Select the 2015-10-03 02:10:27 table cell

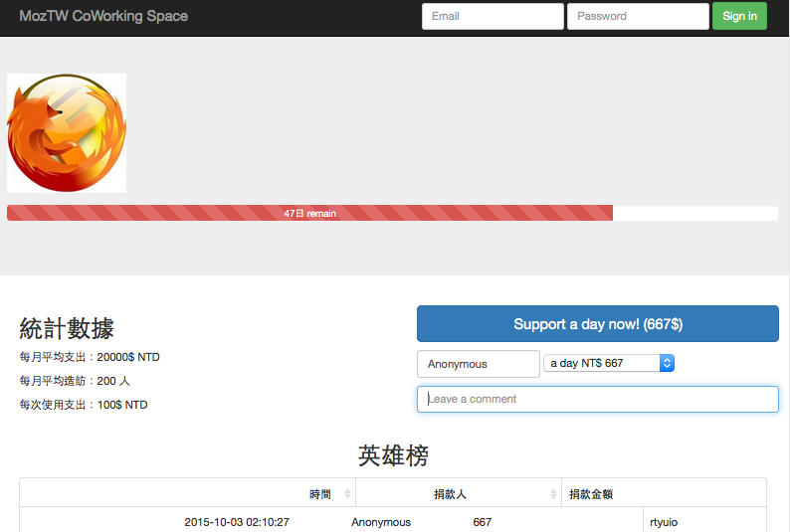click(x=237, y=522)
